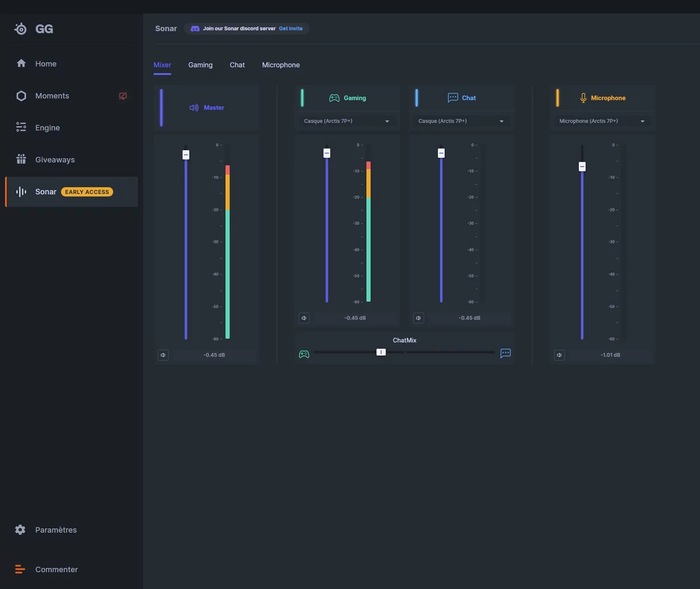700x589 pixels.
Task: Click the Master channel label
Action: point(214,108)
